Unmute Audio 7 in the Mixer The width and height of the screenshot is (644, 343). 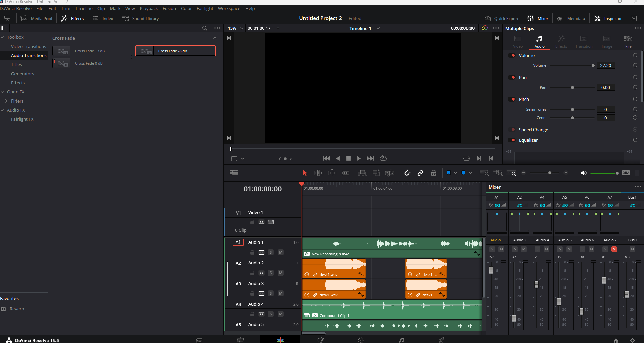point(614,249)
